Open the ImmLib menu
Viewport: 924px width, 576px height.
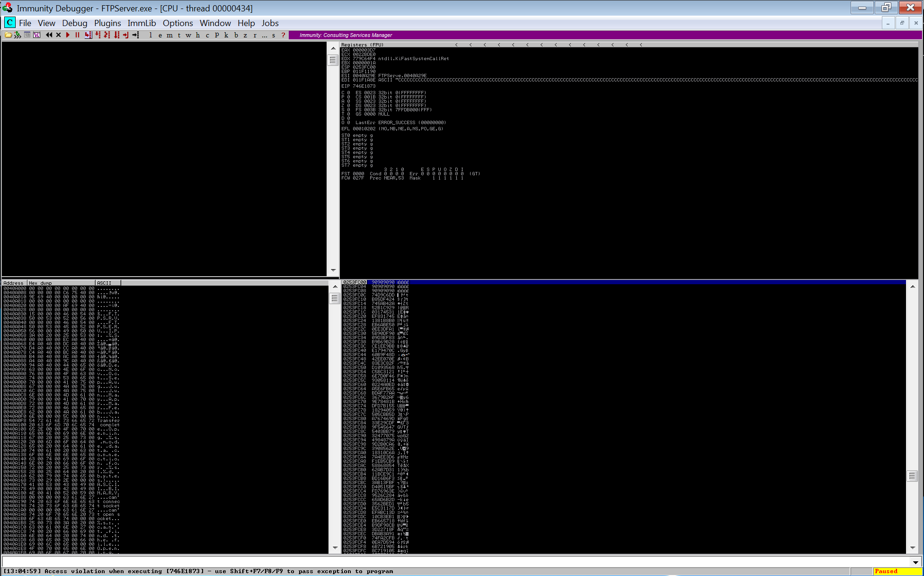142,23
